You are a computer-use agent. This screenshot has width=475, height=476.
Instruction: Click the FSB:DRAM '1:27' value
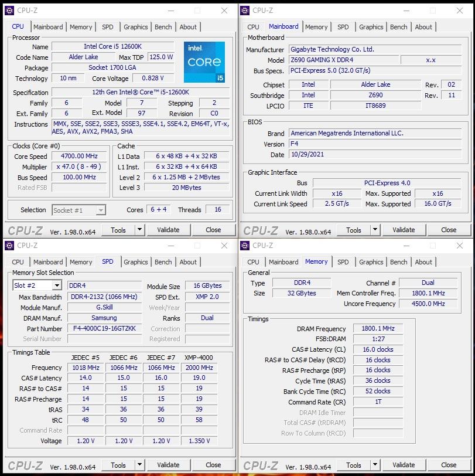pyautogui.click(x=378, y=339)
